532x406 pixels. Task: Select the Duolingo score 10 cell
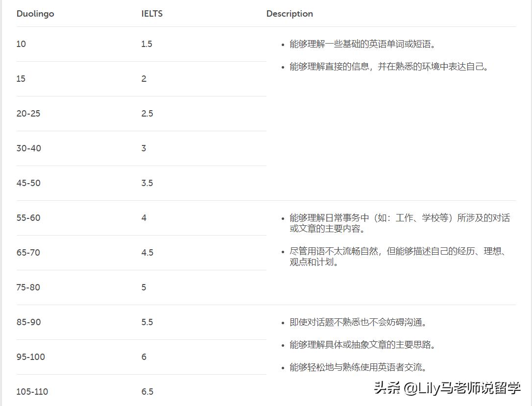(21, 44)
